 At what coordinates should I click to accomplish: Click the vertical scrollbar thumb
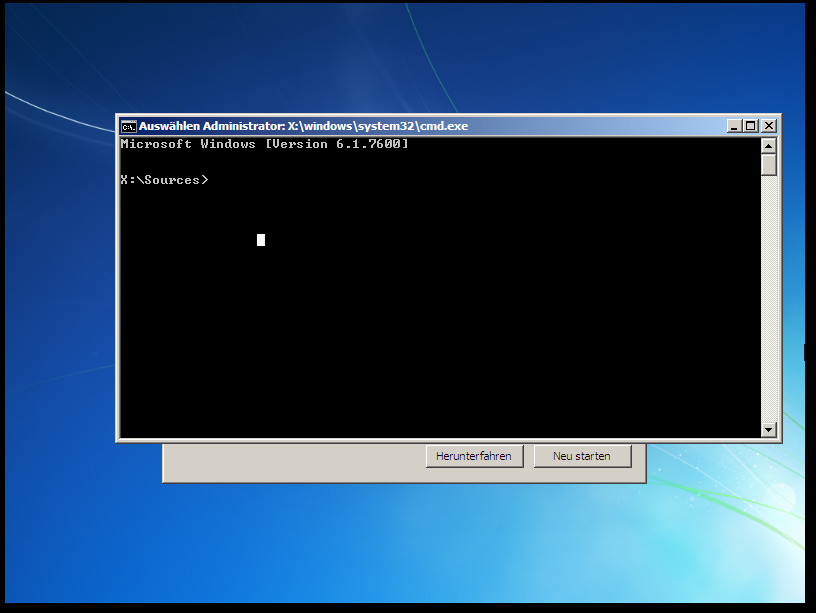(x=769, y=165)
